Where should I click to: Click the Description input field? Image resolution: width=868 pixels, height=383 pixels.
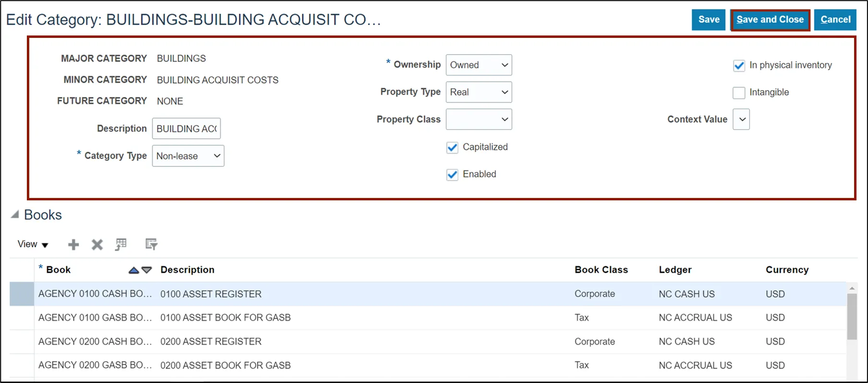click(186, 128)
